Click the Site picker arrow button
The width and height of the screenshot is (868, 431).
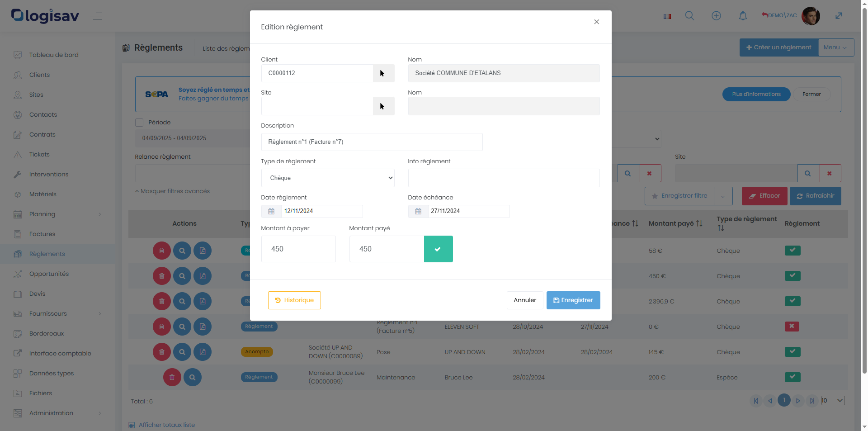(x=383, y=106)
